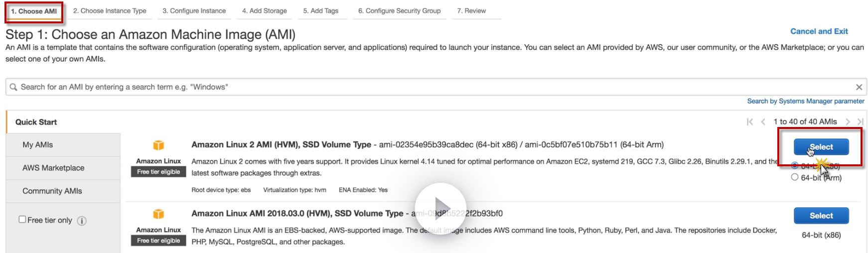Open the 2. Choose Instance Type tab
Image resolution: width=868 pixels, height=253 pixels.
point(110,11)
